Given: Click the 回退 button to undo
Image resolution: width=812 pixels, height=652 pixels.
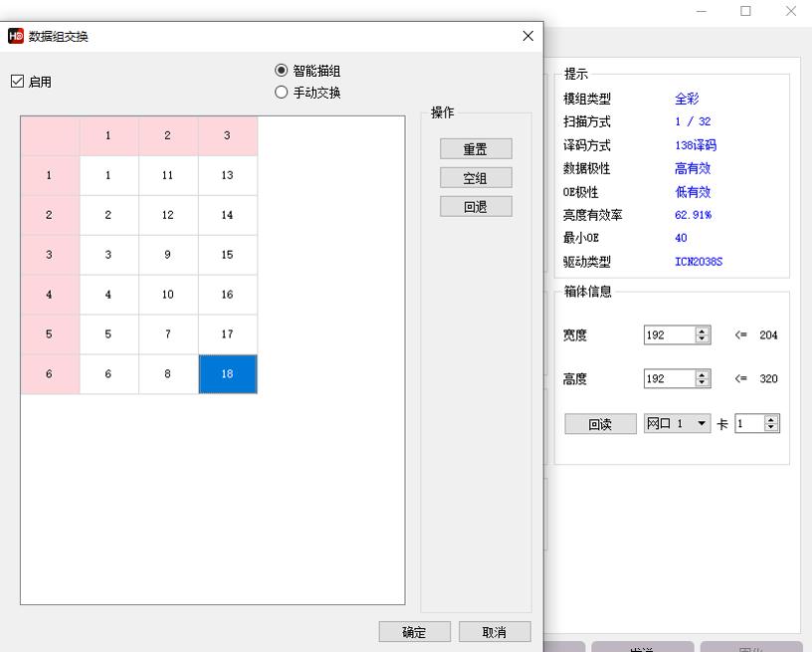Looking at the screenshot, I should coord(476,207).
